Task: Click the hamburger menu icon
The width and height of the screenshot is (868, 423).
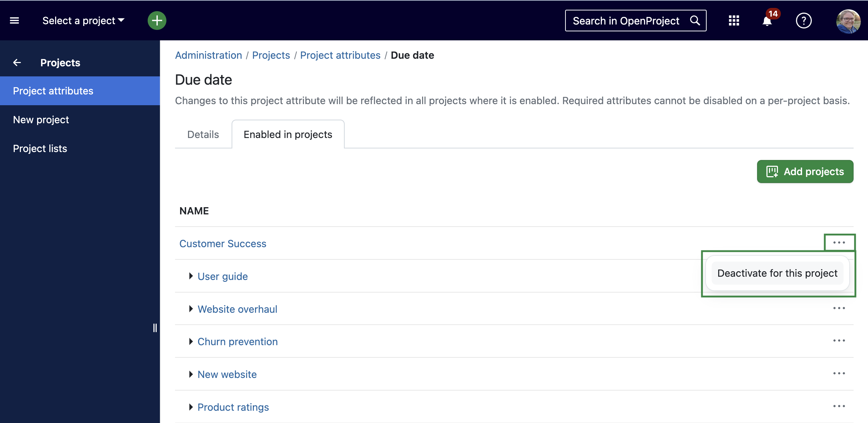Action: 14,21
